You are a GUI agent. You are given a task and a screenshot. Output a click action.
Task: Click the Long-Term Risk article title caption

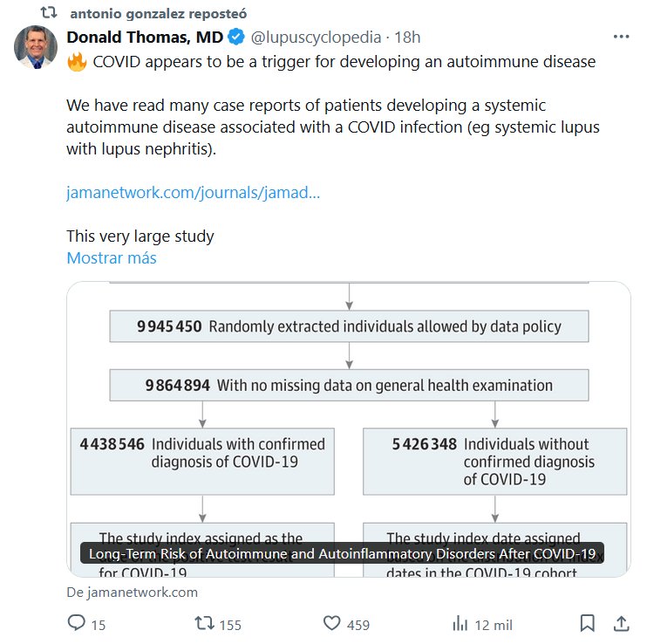(x=342, y=554)
